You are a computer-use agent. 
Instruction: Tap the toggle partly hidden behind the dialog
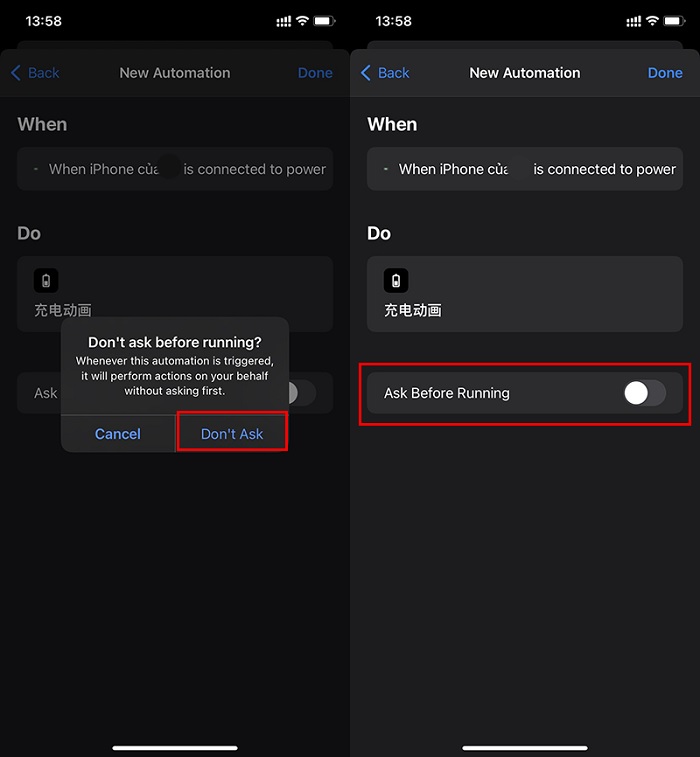[x=299, y=393]
